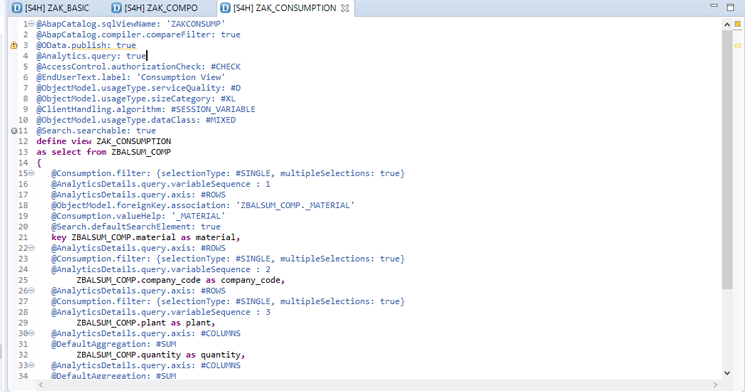The image size is (745, 392).
Task: Click the #XL sizeCategory value
Action: (228, 99)
